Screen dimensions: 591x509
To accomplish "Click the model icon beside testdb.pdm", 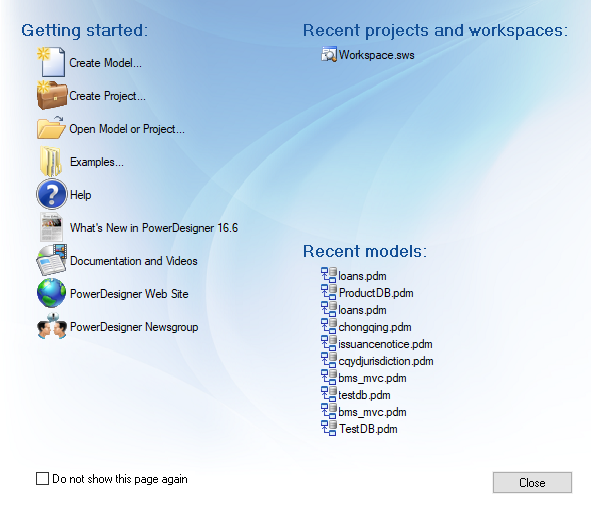I will [329, 394].
